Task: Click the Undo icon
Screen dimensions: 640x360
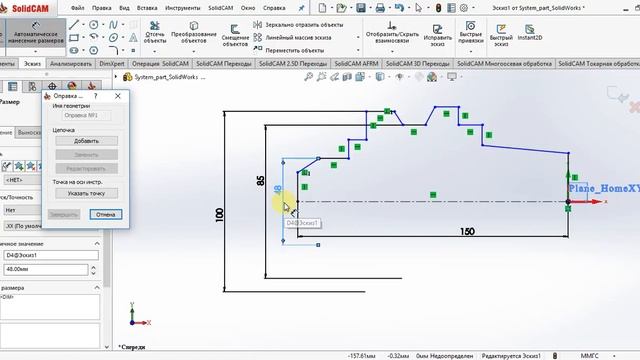Action: [399, 8]
